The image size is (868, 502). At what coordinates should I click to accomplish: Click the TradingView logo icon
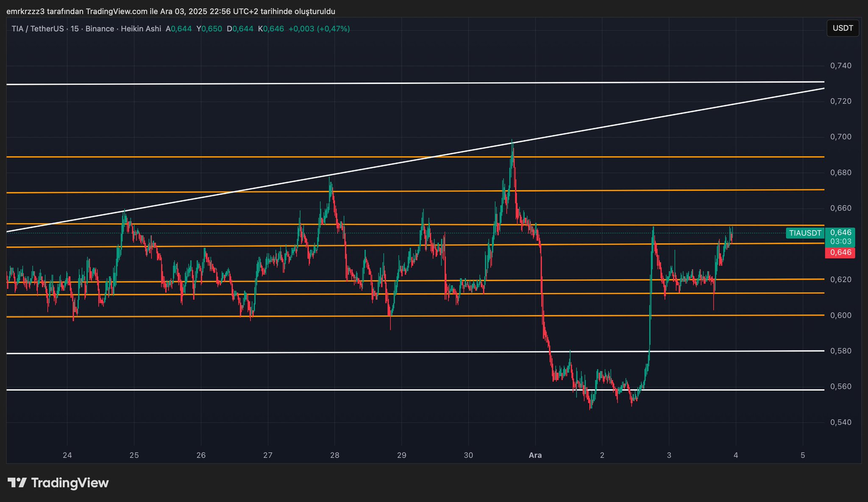(17, 483)
